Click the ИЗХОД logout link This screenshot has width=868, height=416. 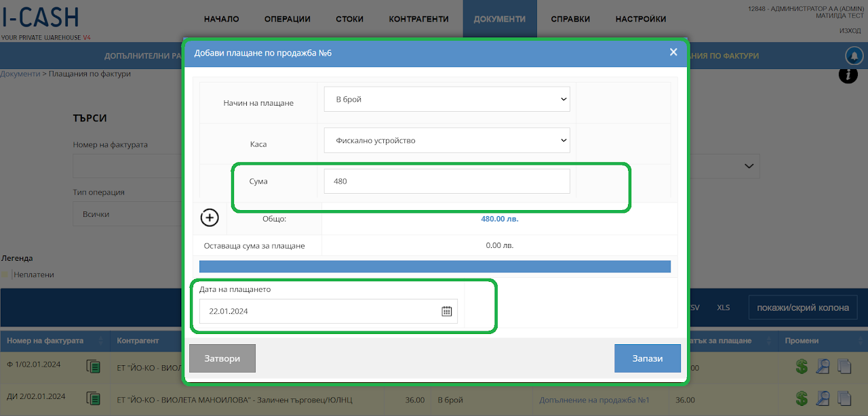[x=850, y=31]
